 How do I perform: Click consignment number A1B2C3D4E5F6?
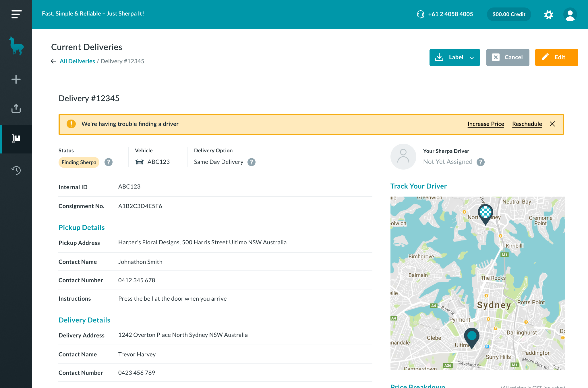(140, 206)
